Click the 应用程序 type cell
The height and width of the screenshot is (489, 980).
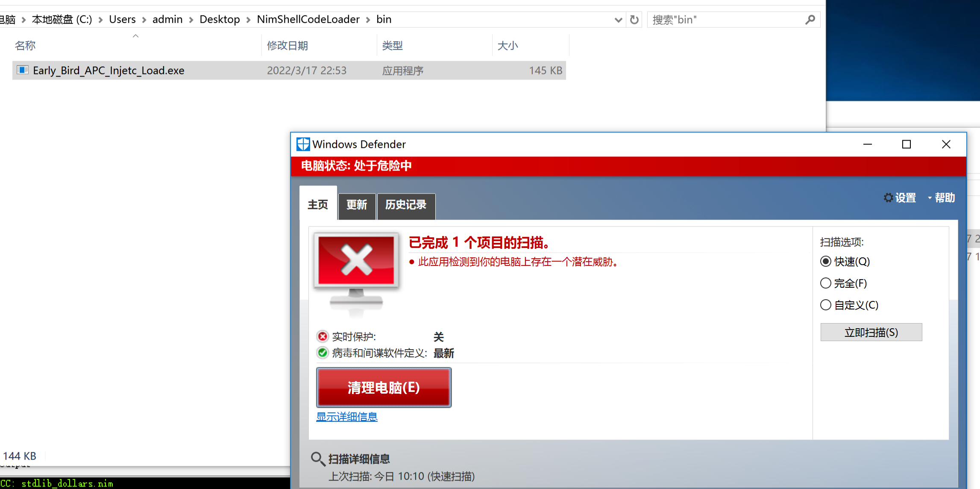point(403,71)
